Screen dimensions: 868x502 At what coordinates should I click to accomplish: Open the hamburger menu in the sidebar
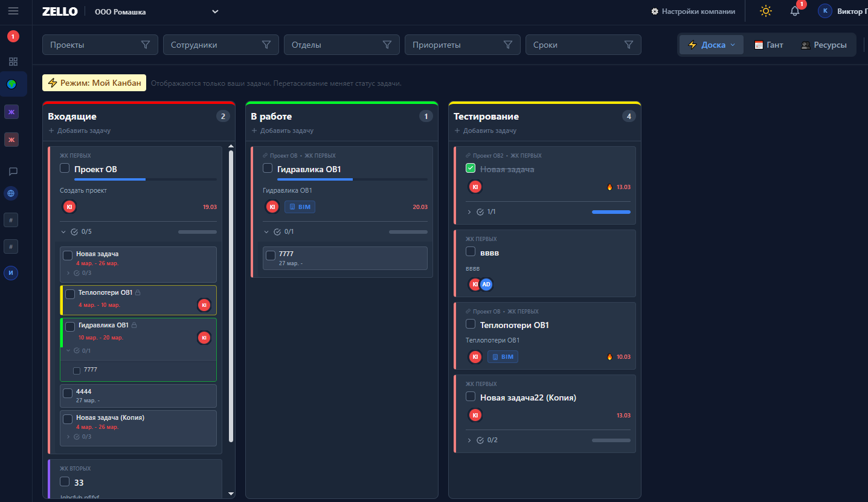pos(13,11)
